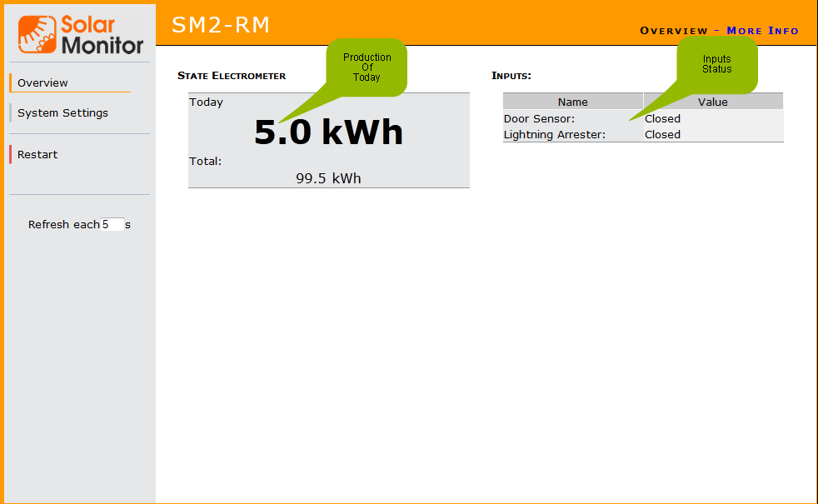The width and height of the screenshot is (818, 504).
Task: Click the Overview label in the header
Action: (x=673, y=31)
